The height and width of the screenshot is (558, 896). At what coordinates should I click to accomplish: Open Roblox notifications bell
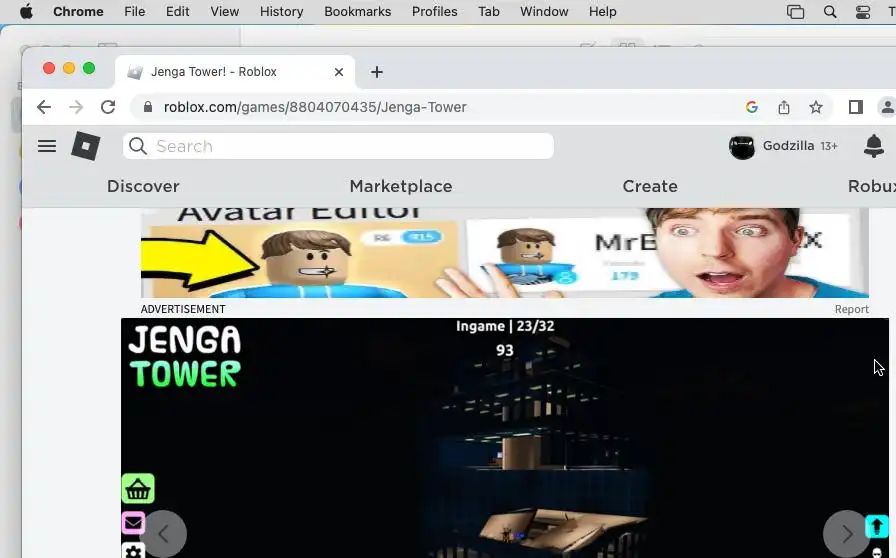point(874,146)
